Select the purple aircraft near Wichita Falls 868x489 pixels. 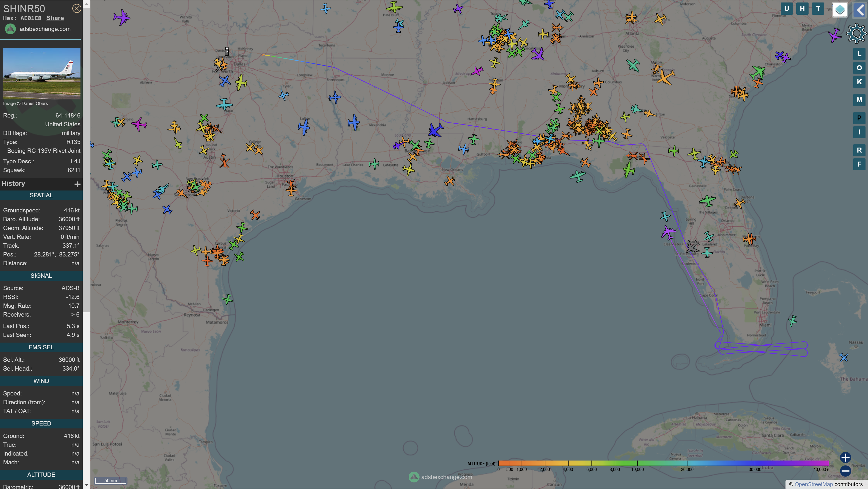click(121, 17)
